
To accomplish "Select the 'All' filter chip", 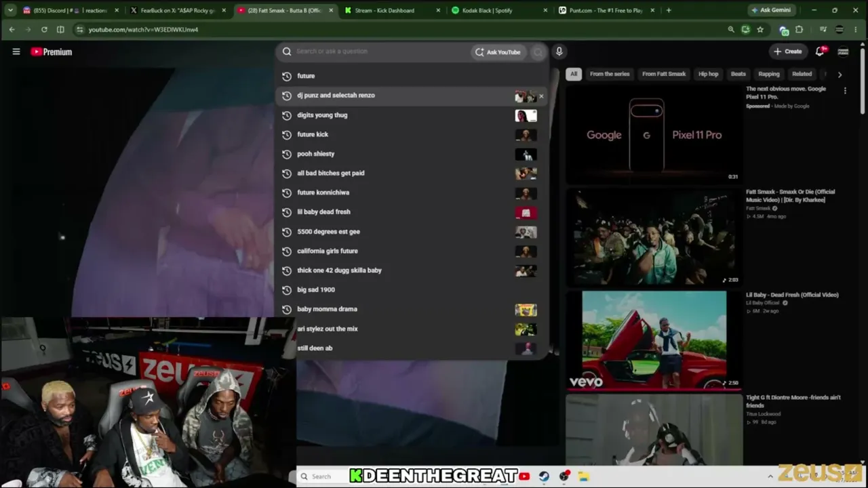I will (x=574, y=74).
